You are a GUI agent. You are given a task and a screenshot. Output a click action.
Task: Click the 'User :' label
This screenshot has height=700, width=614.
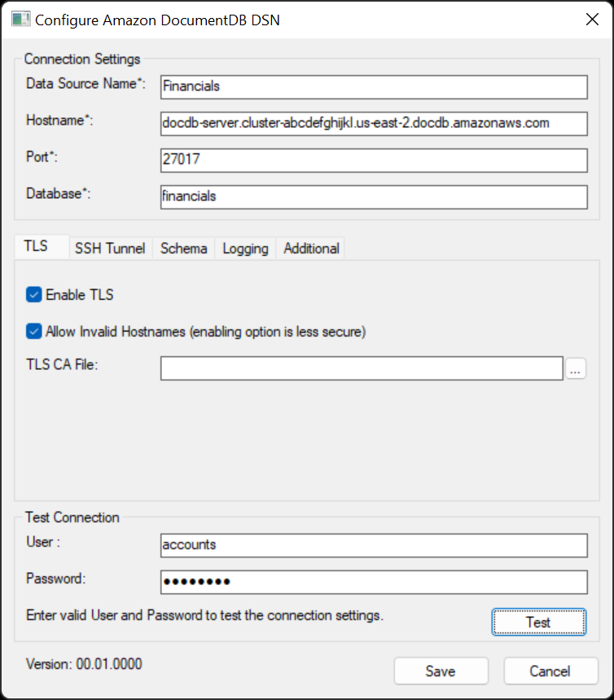(x=43, y=542)
